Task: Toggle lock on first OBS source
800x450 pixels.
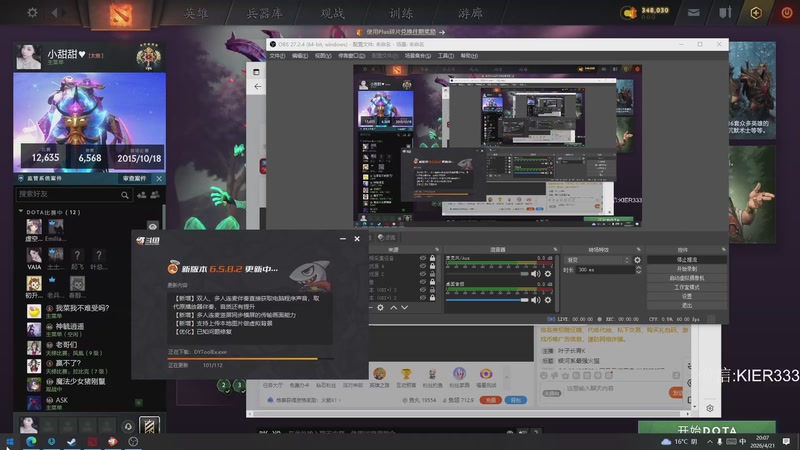Action: click(x=432, y=258)
